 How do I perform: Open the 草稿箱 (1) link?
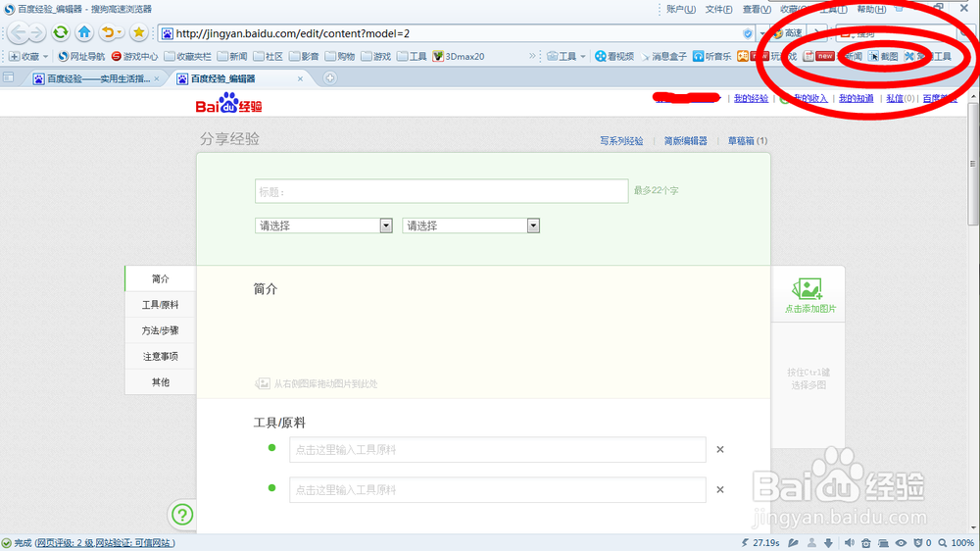pyautogui.click(x=748, y=141)
